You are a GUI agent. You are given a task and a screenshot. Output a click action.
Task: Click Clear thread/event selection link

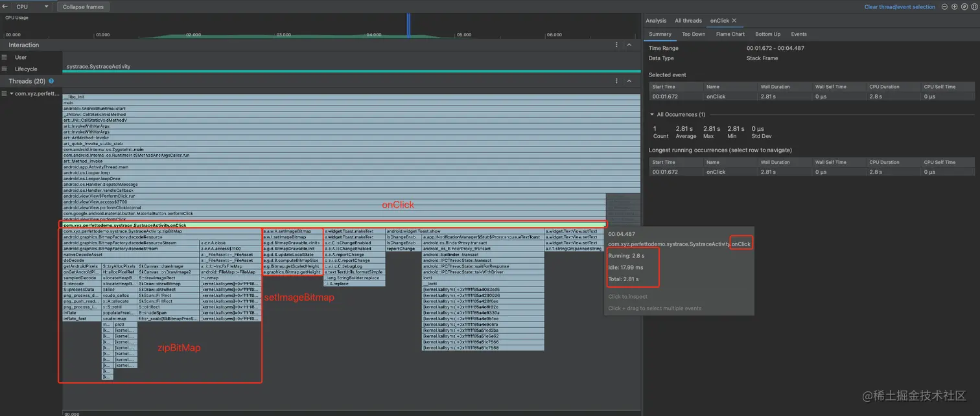tap(900, 6)
